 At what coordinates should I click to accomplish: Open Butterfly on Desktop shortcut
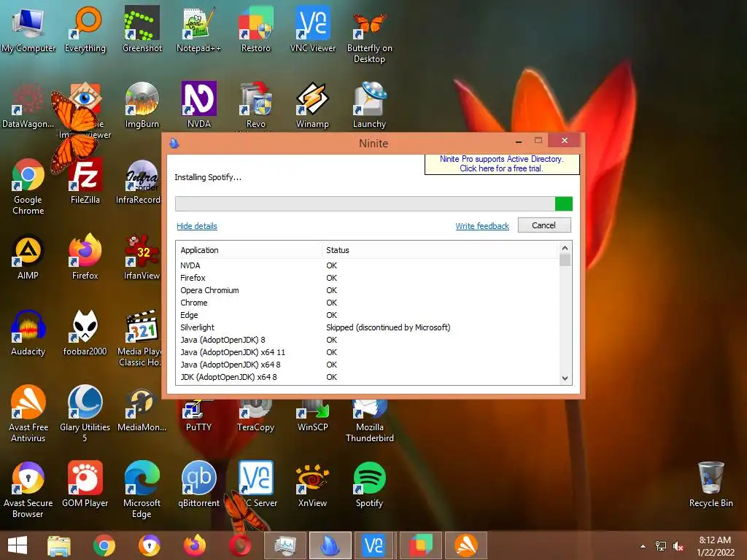(370, 35)
